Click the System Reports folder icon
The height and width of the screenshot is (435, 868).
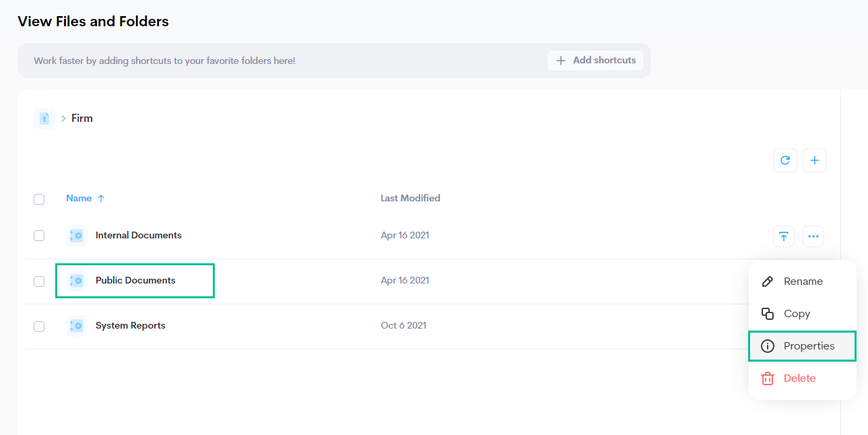click(77, 326)
